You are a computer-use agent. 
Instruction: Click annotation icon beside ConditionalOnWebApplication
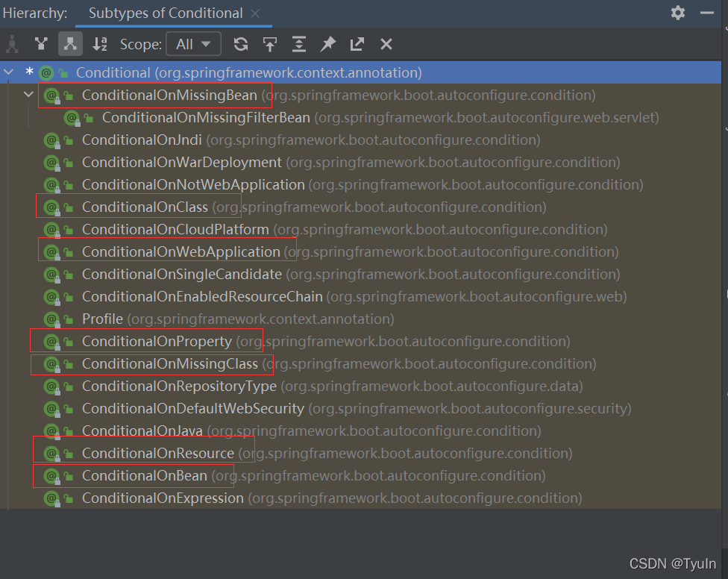(x=51, y=251)
